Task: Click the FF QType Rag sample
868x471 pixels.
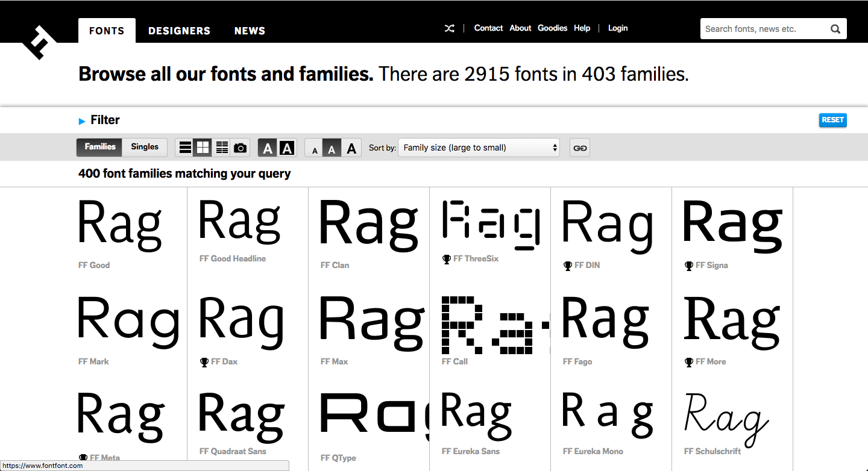Action: (x=375, y=414)
